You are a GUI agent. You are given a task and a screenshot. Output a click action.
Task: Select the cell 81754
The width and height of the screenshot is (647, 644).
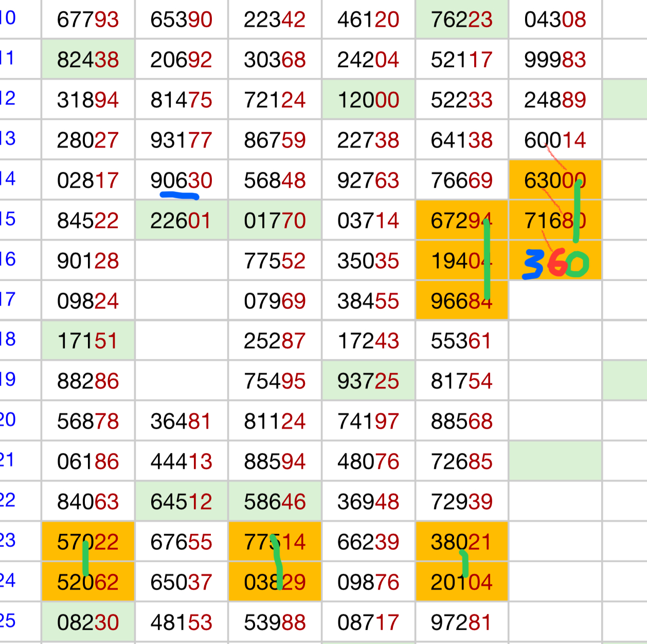(x=462, y=381)
